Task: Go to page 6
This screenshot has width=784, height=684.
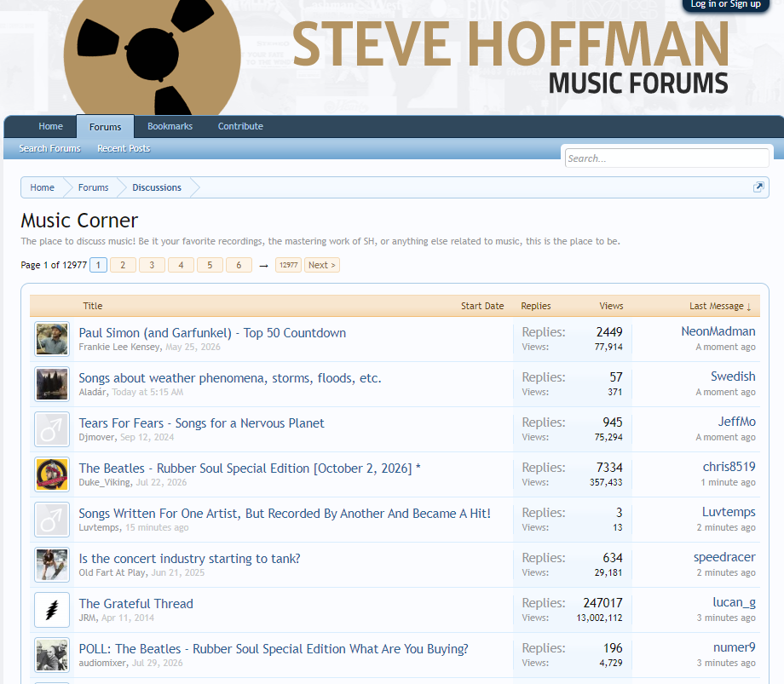Action: tap(239, 265)
